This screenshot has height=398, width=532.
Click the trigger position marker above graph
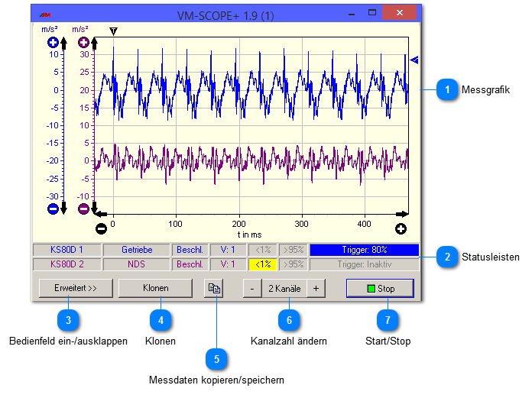click(113, 31)
